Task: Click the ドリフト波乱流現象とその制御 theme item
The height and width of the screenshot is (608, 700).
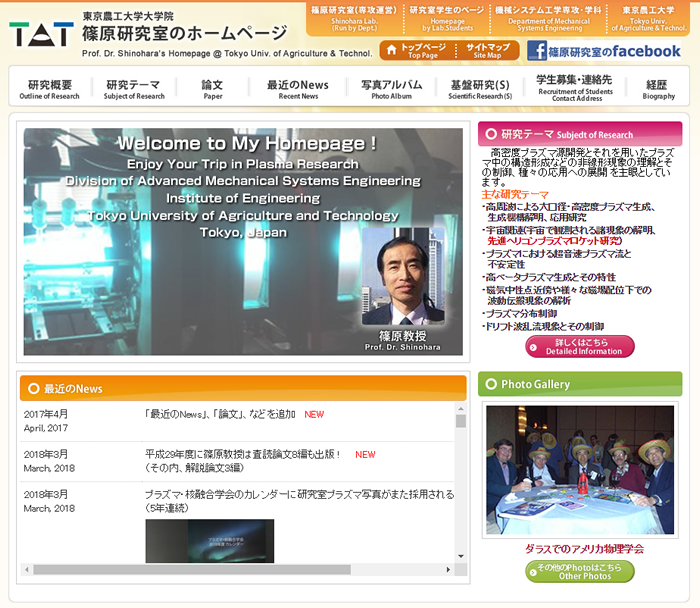Action: click(x=545, y=326)
